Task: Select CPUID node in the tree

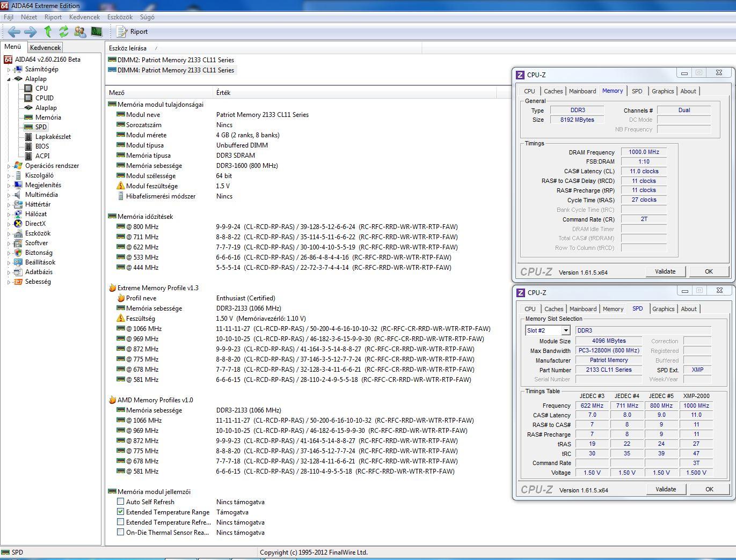Action: click(44, 98)
